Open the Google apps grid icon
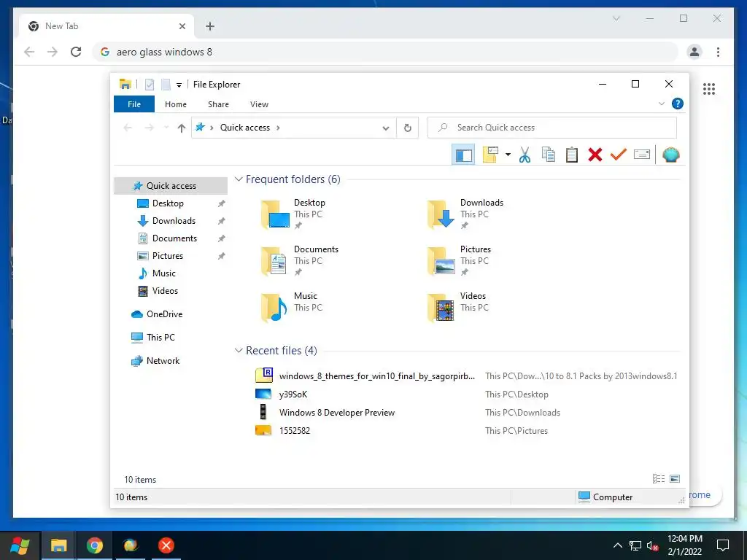Screen dimensions: 747x560 tap(709, 89)
